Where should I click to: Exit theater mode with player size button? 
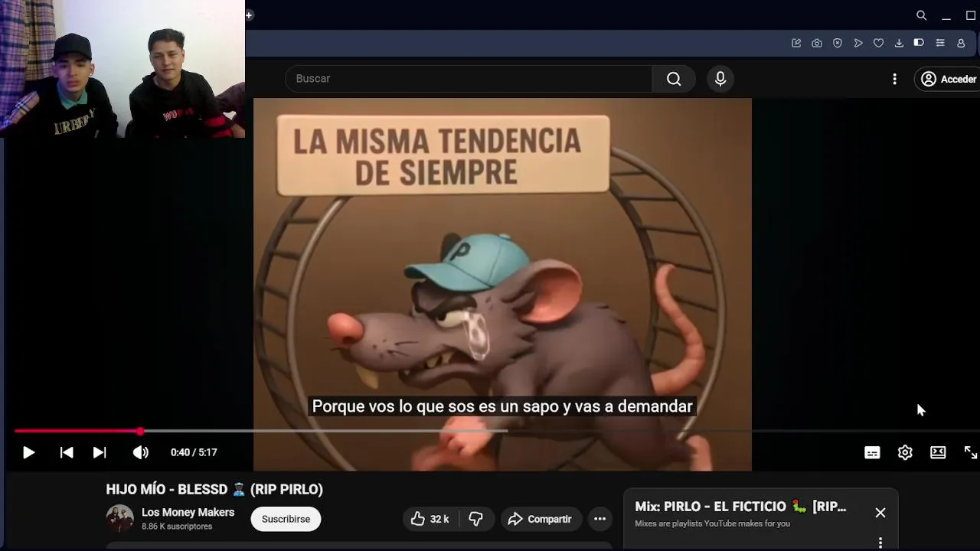tap(938, 452)
